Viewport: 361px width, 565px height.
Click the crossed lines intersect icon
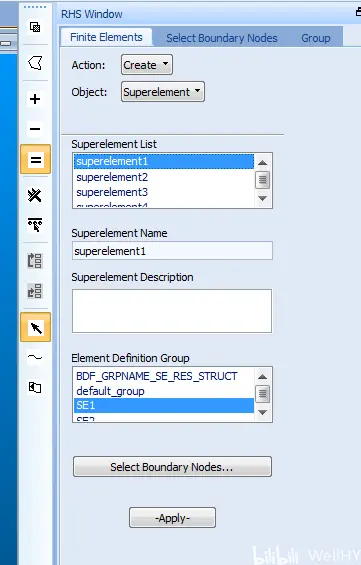coord(35,195)
